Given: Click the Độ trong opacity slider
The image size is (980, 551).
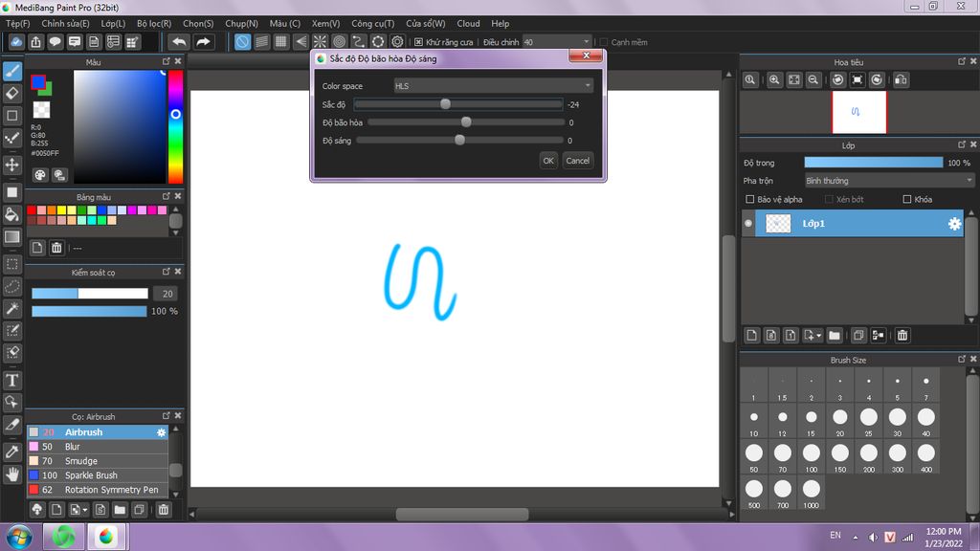Looking at the screenshot, I should pos(874,163).
